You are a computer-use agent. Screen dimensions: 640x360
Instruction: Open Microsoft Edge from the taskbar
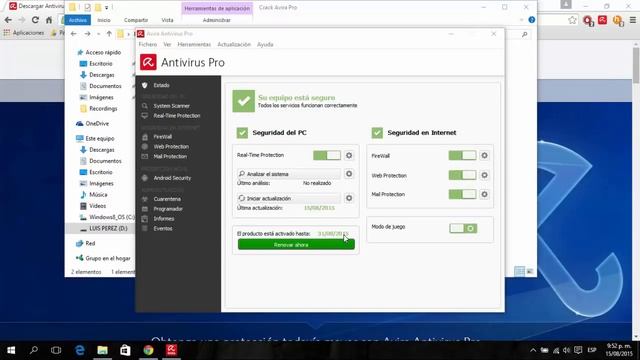click(80, 350)
